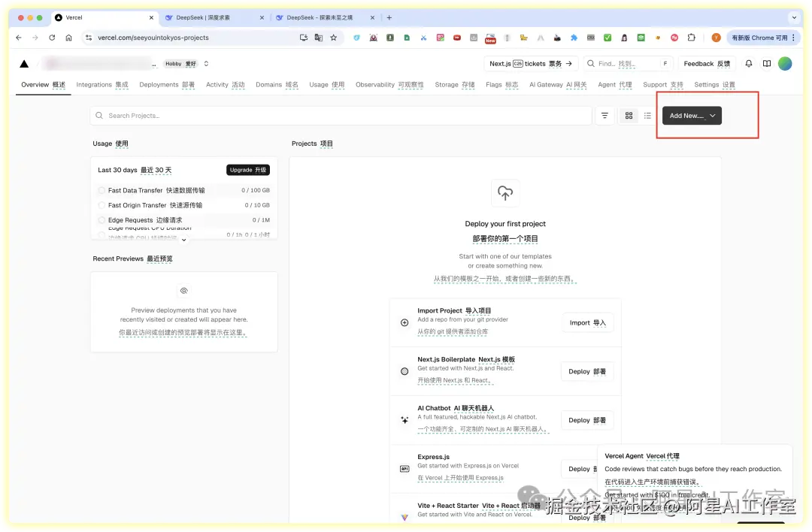
Task: Expand the usage list chevron
Action: coord(183,240)
